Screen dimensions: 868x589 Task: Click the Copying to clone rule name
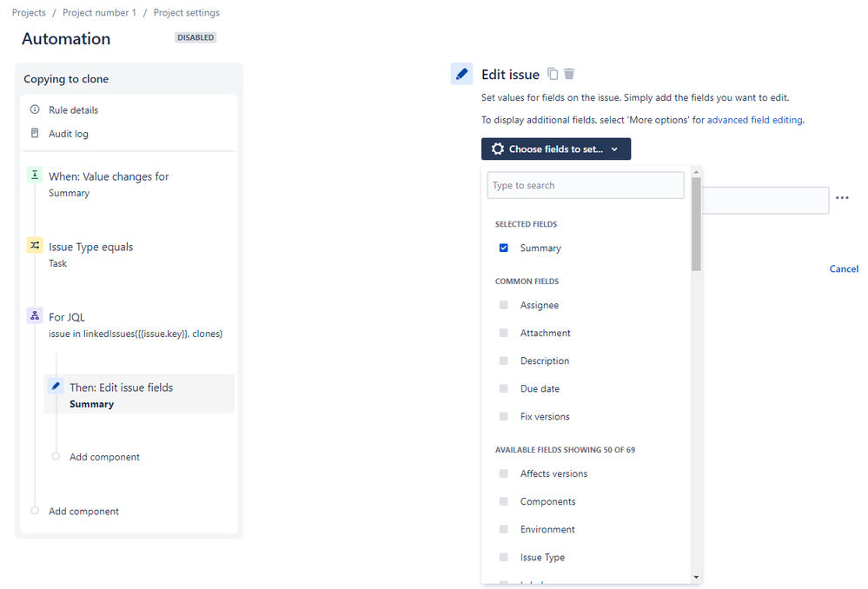pos(66,78)
